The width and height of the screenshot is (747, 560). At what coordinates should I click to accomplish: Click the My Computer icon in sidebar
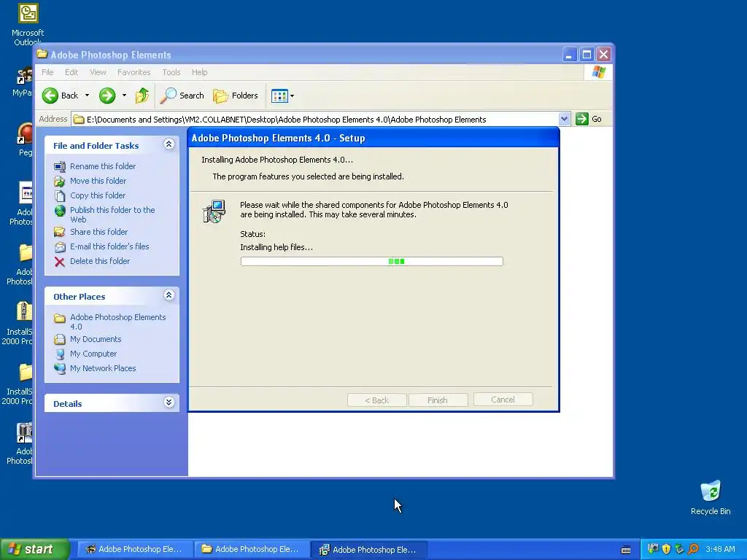coord(60,354)
